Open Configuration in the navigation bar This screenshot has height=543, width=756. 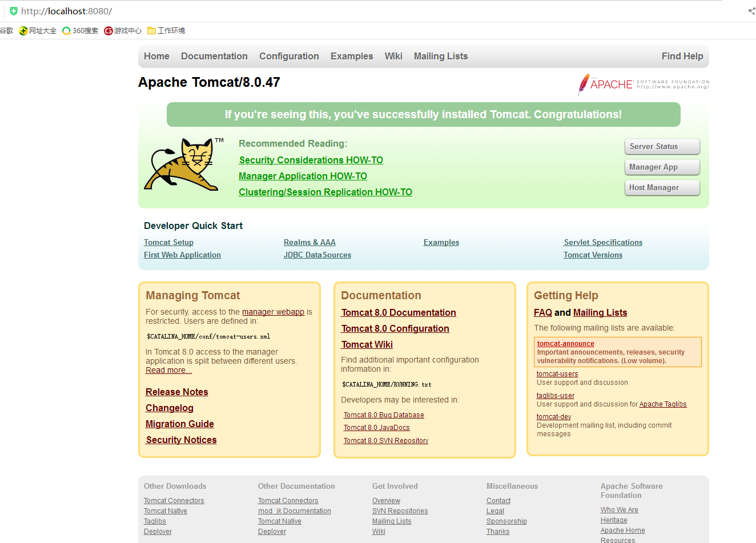289,56
